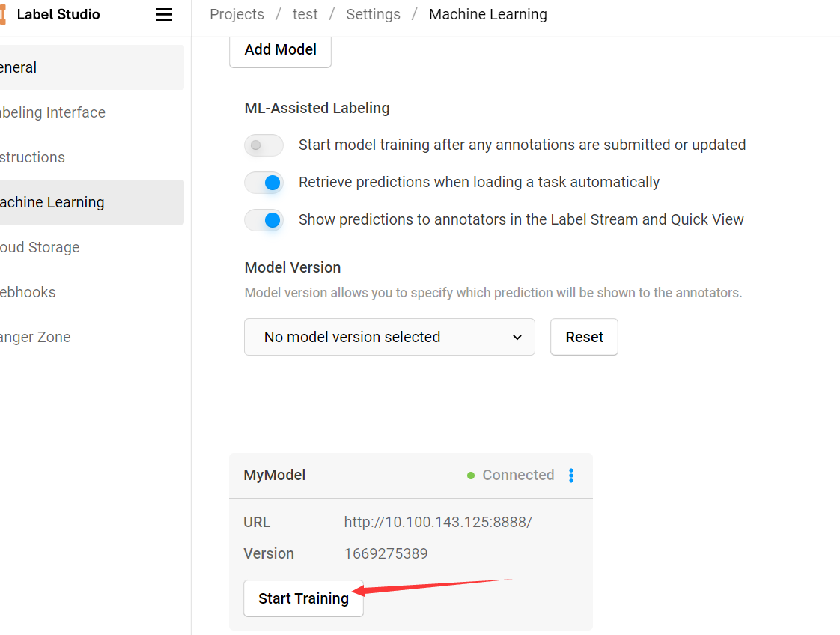Screen dimensions: 840x635
Task: Open Cloud Storage settings
Action: 91,247
